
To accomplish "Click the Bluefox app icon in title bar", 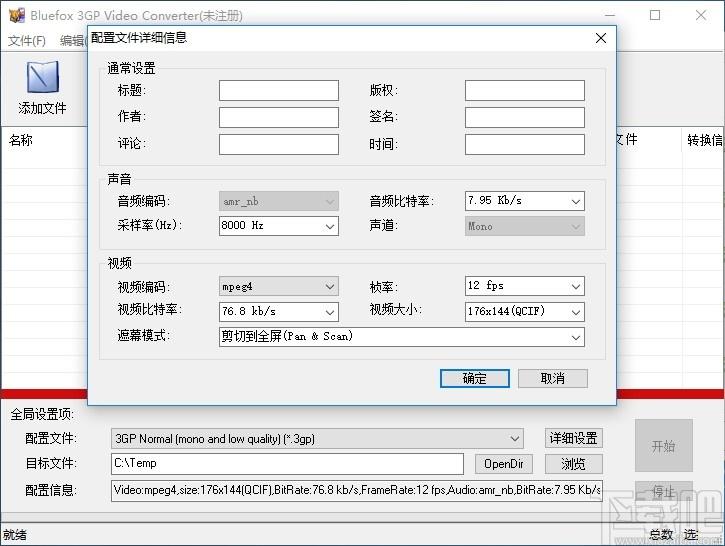I will (x=16, y=15).
